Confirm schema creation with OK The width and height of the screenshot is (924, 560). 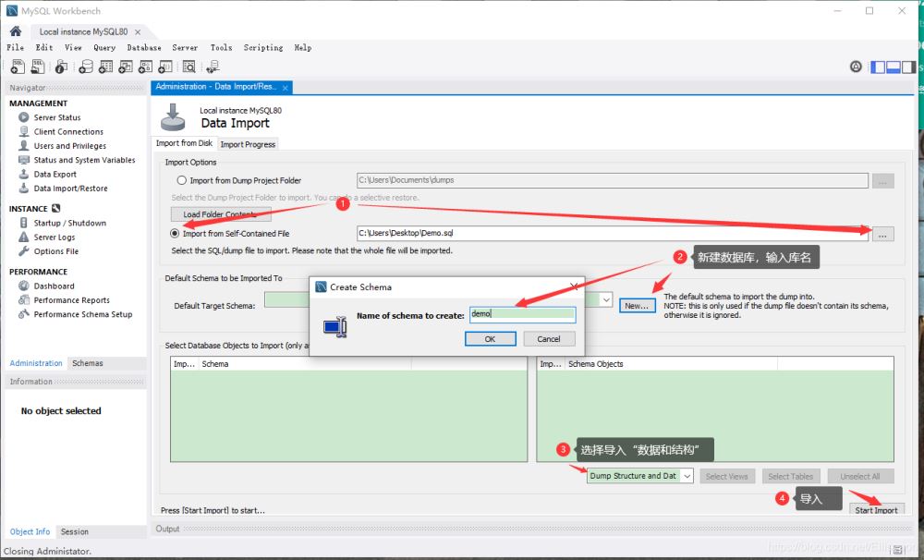490,339
